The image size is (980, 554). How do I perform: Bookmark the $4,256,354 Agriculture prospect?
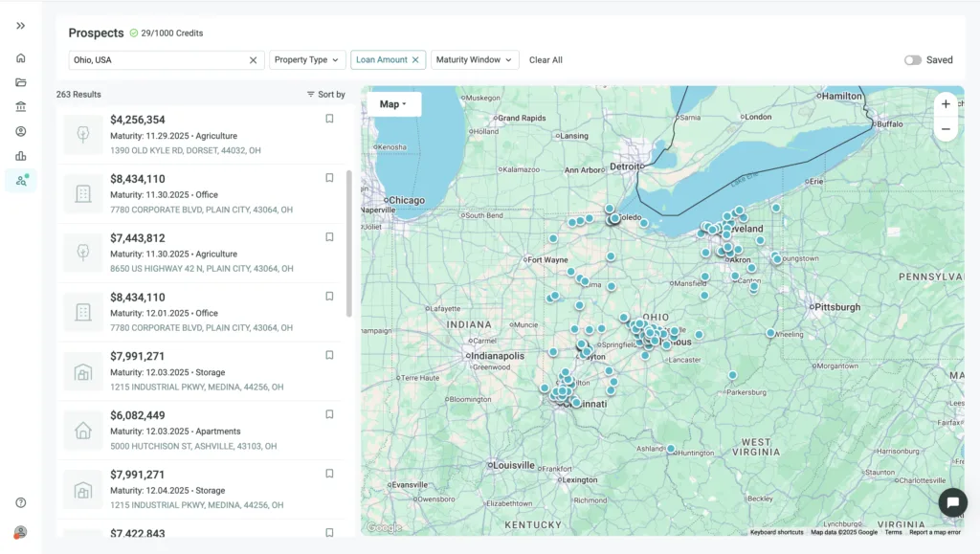[x=329, y=118]
